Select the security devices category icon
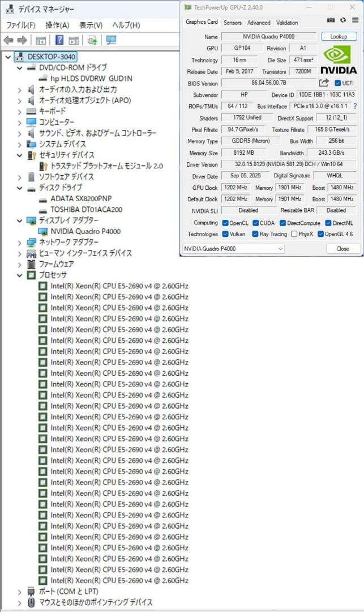This screenshot has width=364, height=612. click(32, 155)
